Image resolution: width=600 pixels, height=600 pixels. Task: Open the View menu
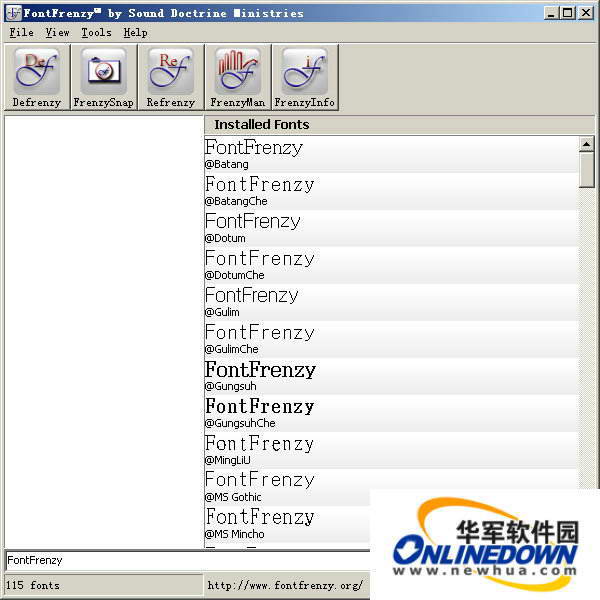57,33
